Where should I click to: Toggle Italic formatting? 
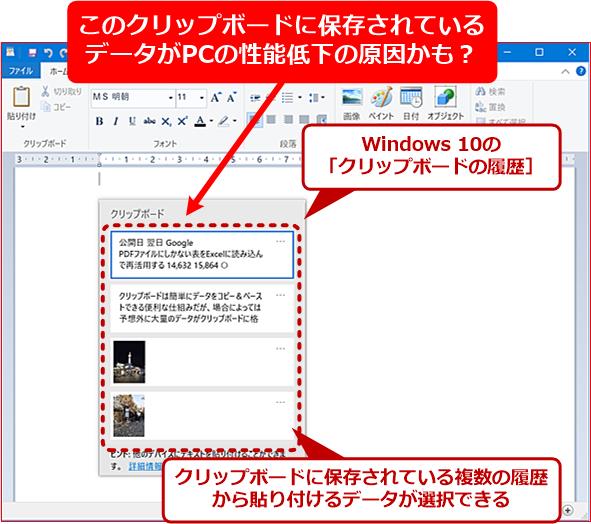click(116, 121)
